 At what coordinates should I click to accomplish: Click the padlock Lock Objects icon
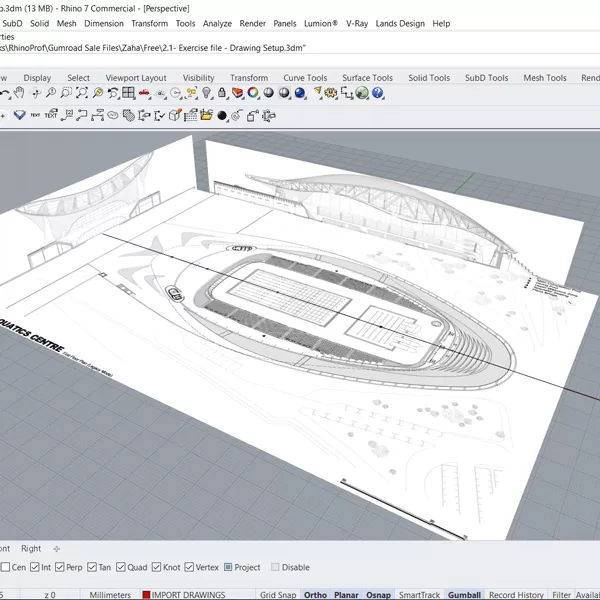click(222, 93)
